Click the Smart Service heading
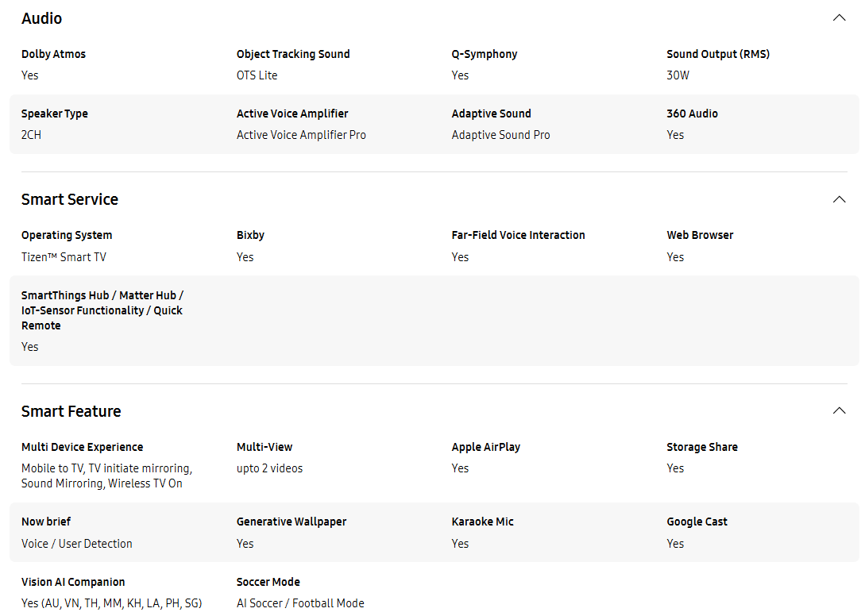Screen dimensions: 865x616 [70, 199]
